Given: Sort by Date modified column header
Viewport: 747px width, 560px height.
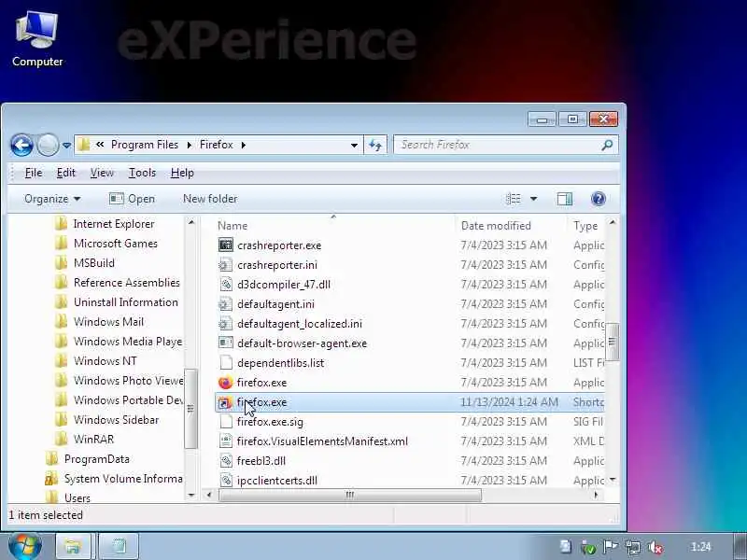Looking at the screenshot, I should [x=496, y=226].
